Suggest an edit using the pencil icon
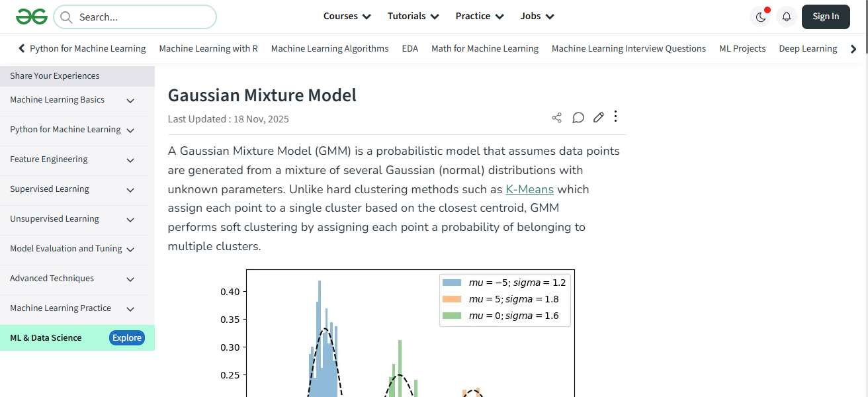Viewport: 868px width, 397px height. click(598, 117)
